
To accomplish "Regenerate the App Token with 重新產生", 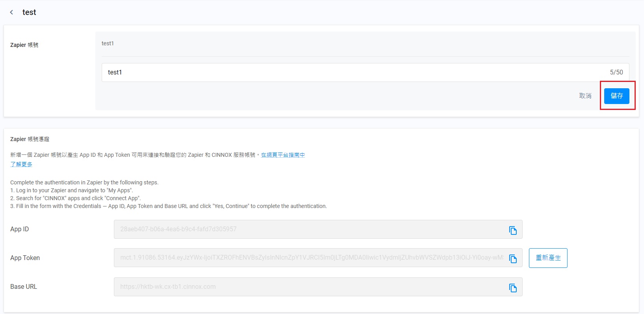I will click(x=548, y=258).
